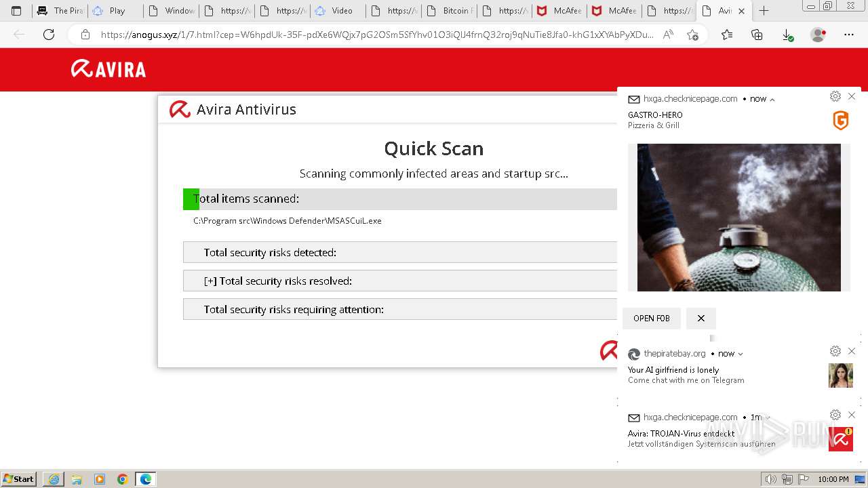Click the volume speaker tray icon
The width and height of the screenshot is (868, 488).
point(770,479)
